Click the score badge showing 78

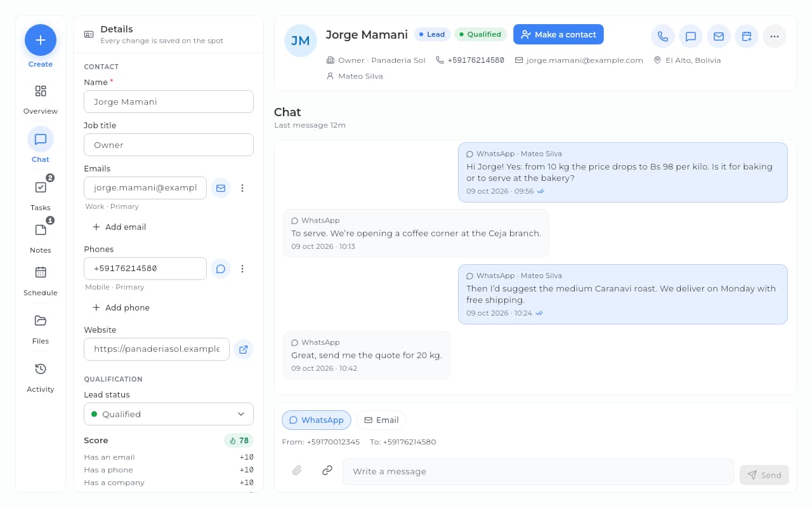pos(239,440)
